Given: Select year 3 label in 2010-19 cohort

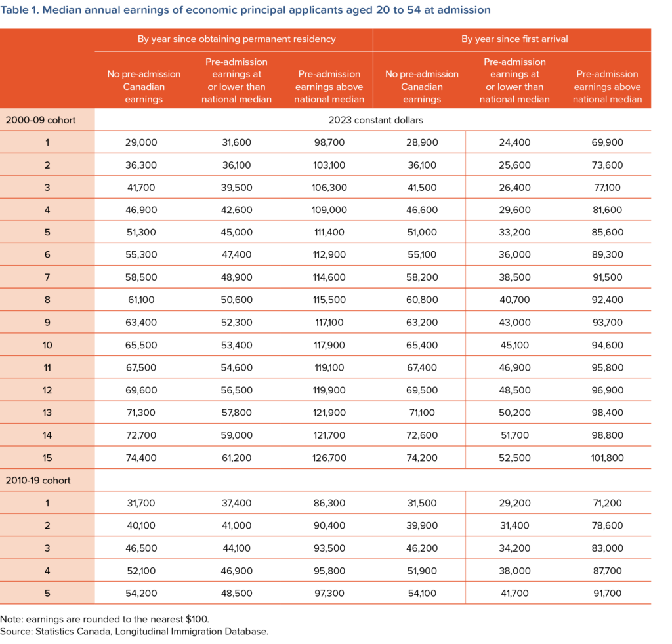Looking at the screenshot, I should pyautogui.click(x=47, y=548).
